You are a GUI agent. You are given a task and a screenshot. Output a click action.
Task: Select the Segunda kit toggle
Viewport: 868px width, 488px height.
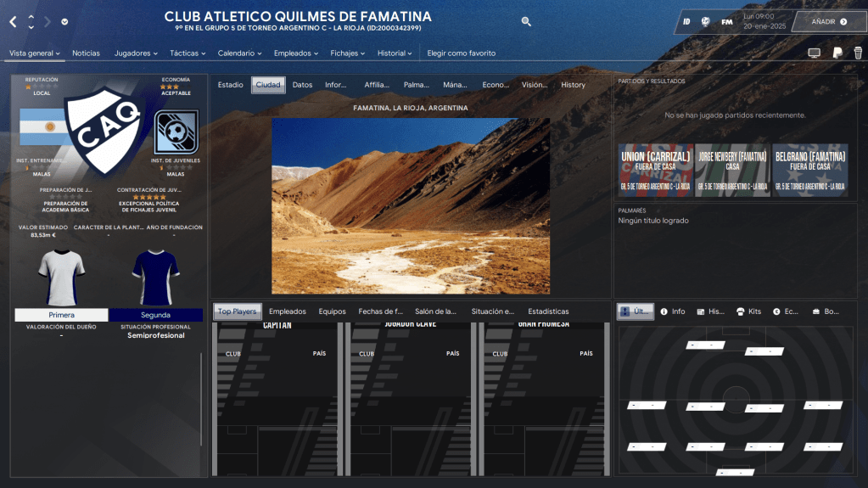pyautogui.click(x=156, y=315)
